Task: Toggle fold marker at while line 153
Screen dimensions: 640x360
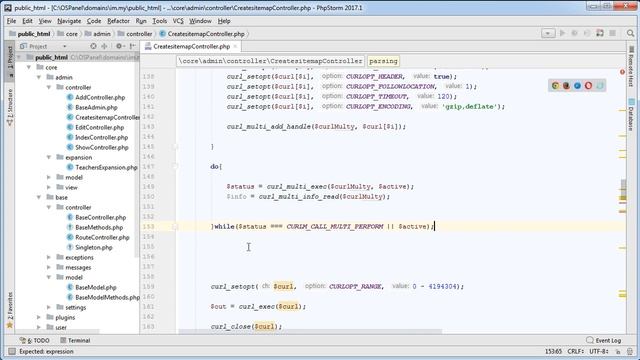Action: pyautogui.click(x=175, y=226)
